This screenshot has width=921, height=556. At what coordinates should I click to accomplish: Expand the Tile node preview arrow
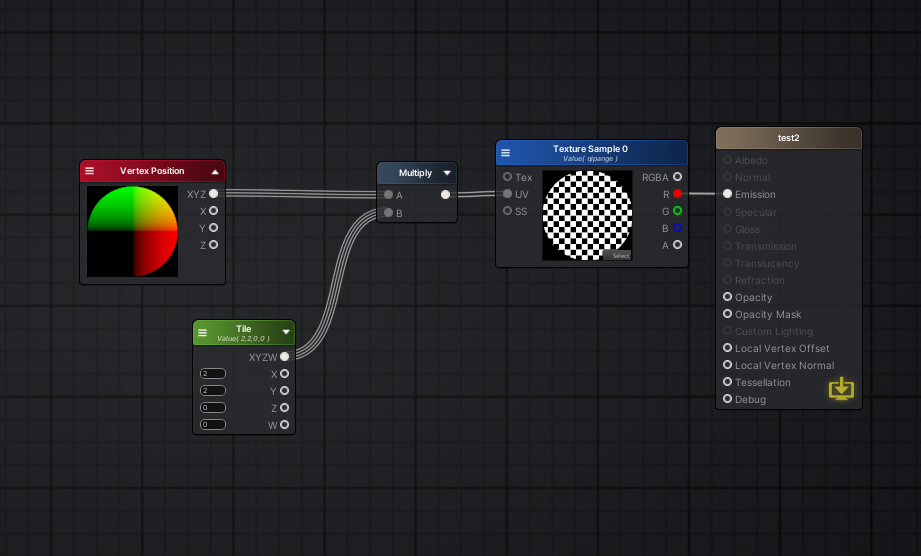(x=286, y=333)
